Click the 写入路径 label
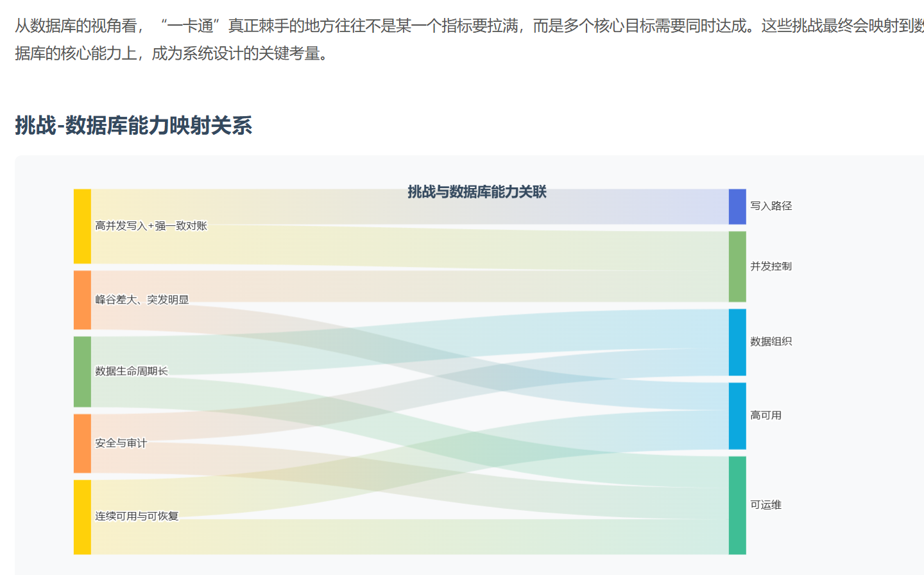This screenshot has height=575, width=924. (771, 206)
